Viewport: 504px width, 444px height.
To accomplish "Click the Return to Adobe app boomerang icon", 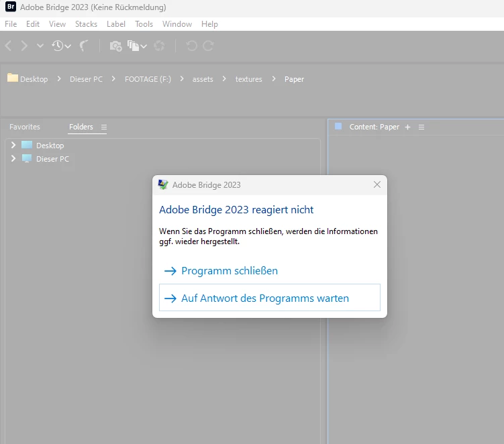I will coord(84,46).
